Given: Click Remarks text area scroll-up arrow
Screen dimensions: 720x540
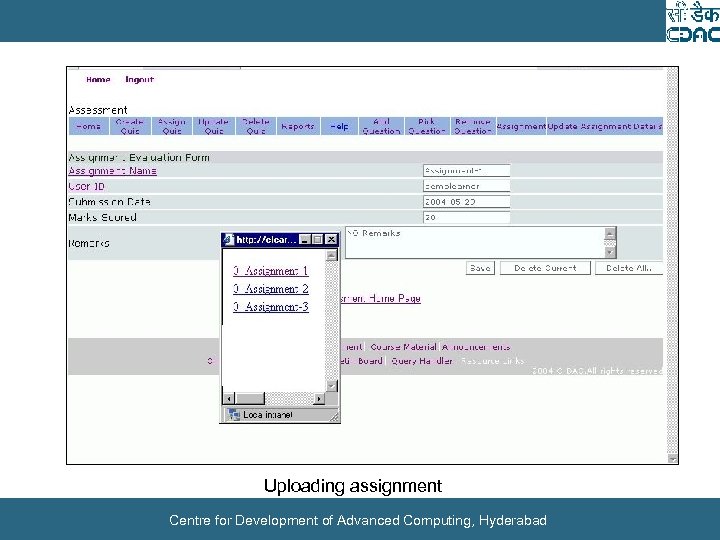Looking at the screenshot, I should 610,233.
